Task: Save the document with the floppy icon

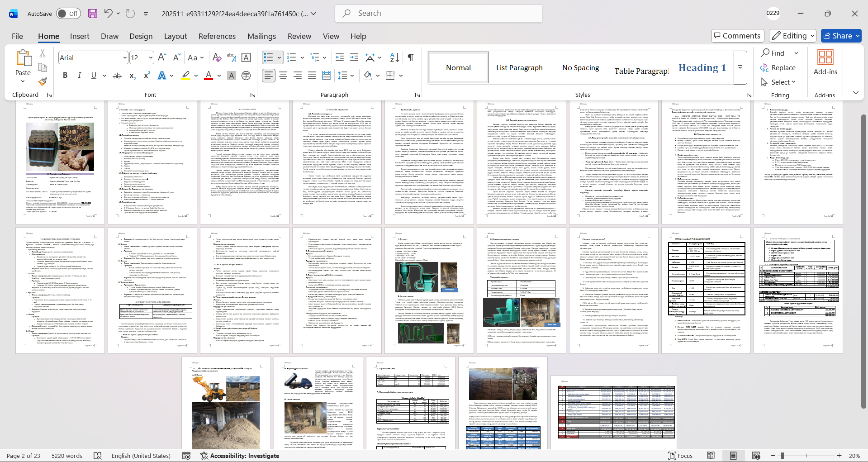Action: point(93,14)
